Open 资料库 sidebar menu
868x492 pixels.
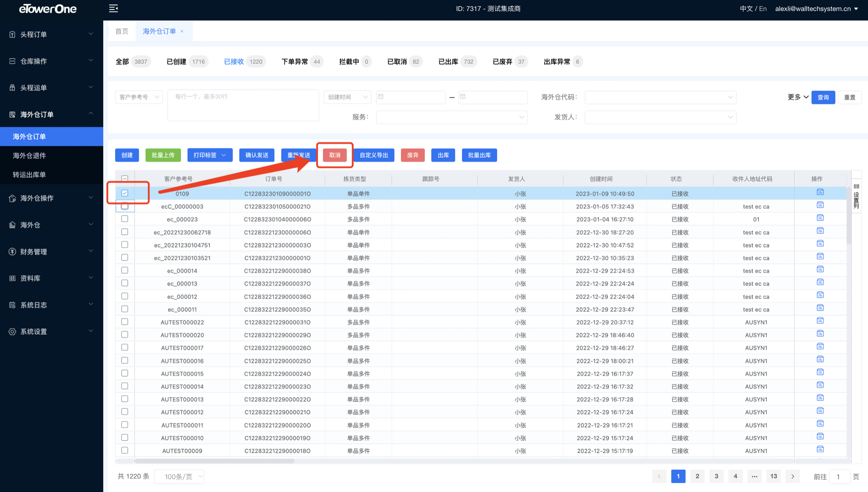click(52, 278)
